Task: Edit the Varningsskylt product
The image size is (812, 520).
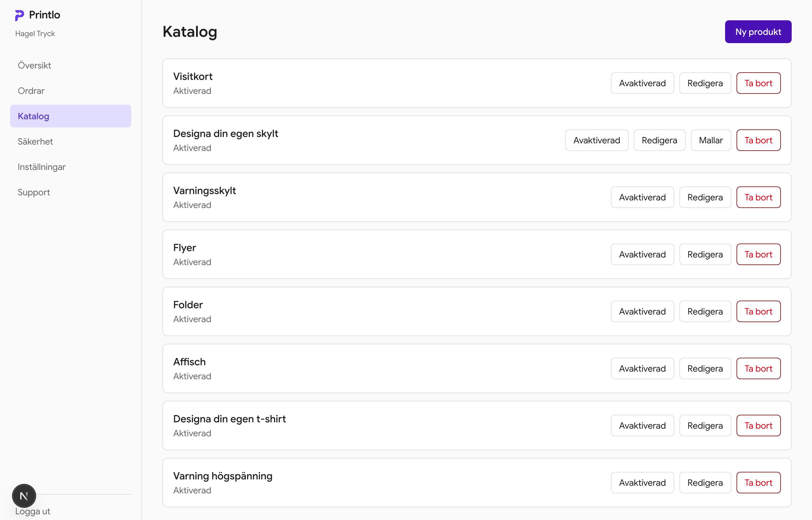Action: (x=705, y=197)
